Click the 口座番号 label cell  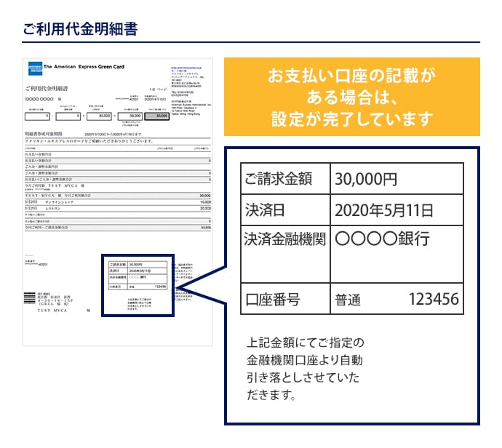284,299
